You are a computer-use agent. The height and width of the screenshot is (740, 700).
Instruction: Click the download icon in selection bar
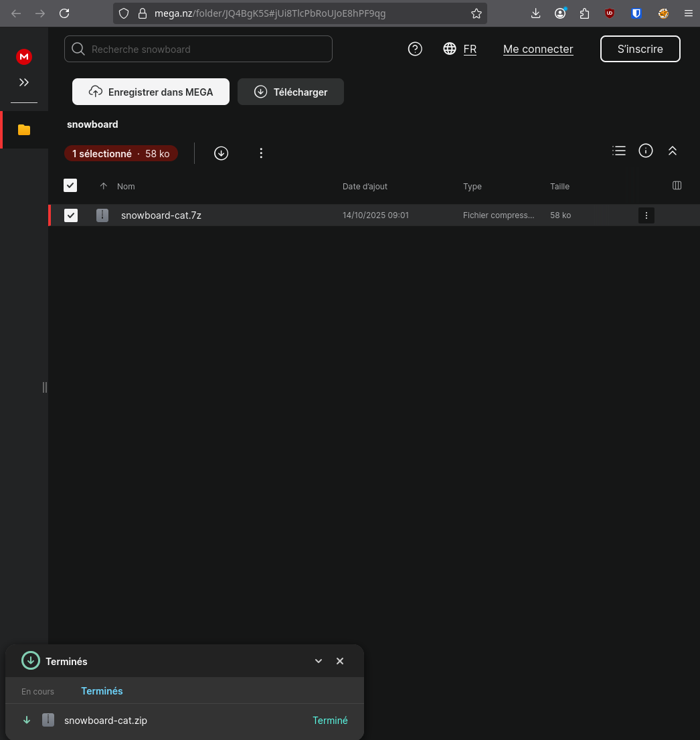click(221, 153)
